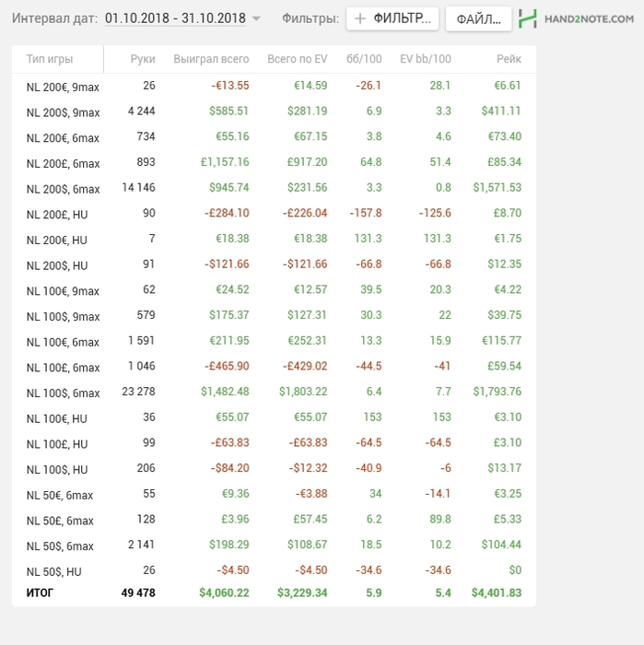Open the date interval dropdown arrow
The height and width of the screenshot is (645, 644).
pos(256,18)
